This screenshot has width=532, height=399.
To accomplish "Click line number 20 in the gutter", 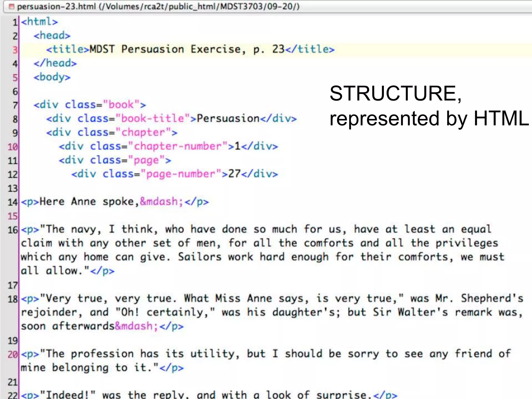I will tap(13, 354).
